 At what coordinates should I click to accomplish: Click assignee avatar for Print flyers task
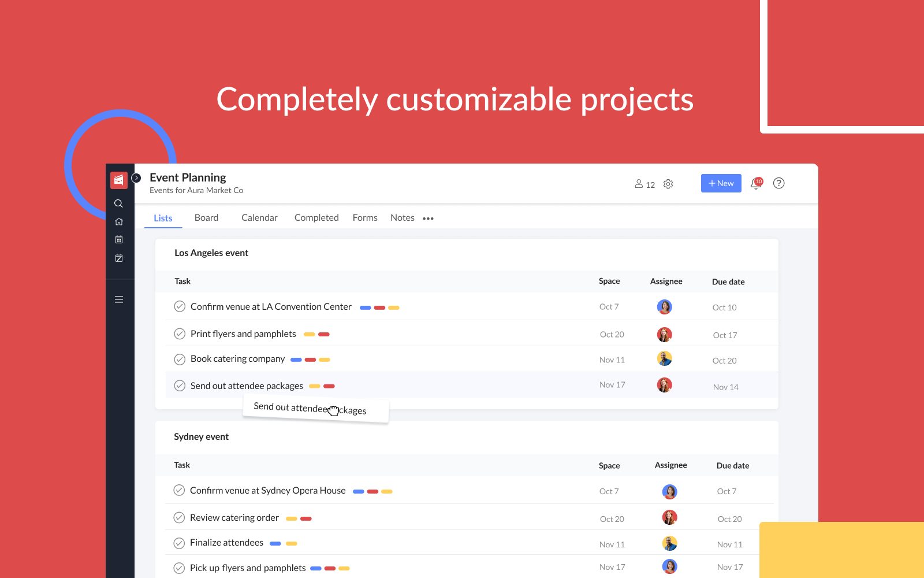pyautogui.click(x=665, y=335)
